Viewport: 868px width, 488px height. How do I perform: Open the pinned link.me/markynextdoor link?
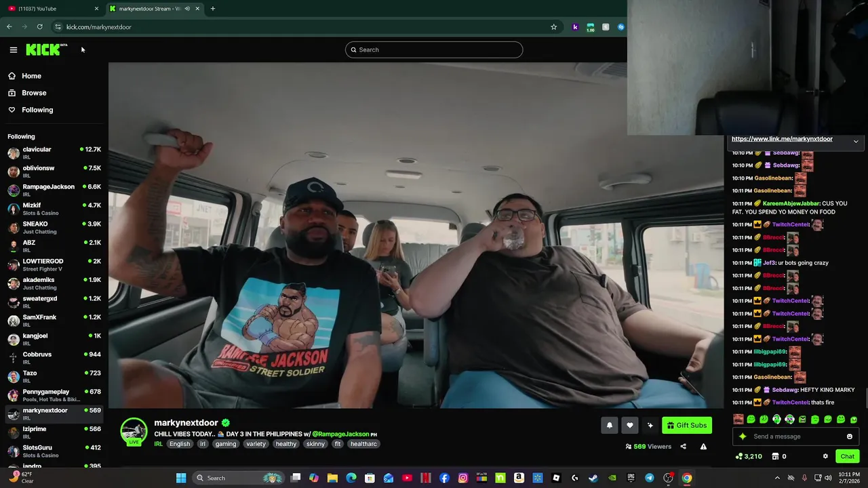782,139
